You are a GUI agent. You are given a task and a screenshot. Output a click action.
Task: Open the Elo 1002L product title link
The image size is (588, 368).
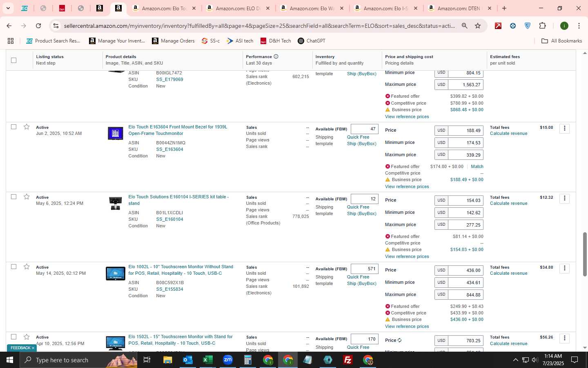tap(181, 270)
